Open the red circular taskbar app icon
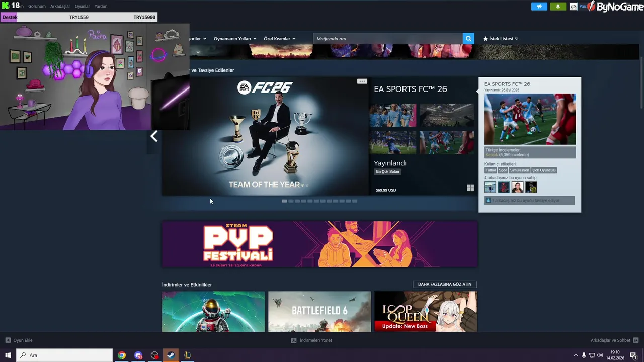 point(154,355)
